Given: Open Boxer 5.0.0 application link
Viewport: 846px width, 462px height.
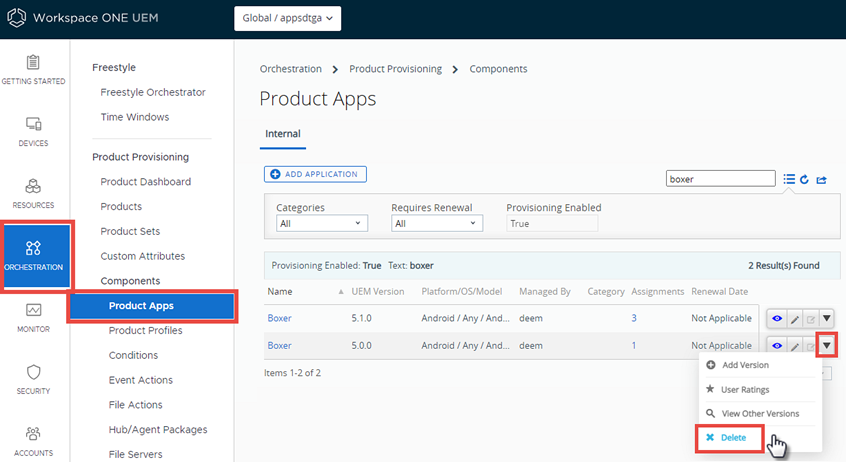Looking at the screenshot, I should pos(279,345).
